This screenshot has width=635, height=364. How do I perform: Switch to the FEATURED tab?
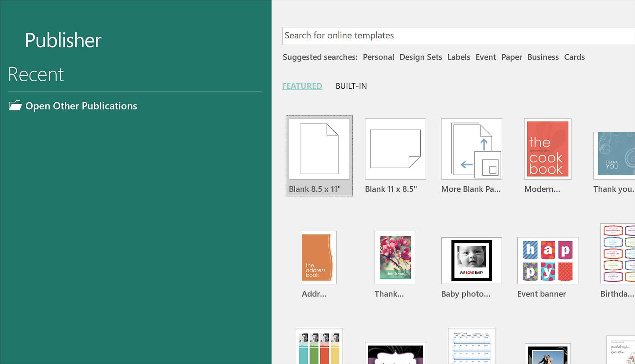tap(302, 86)
